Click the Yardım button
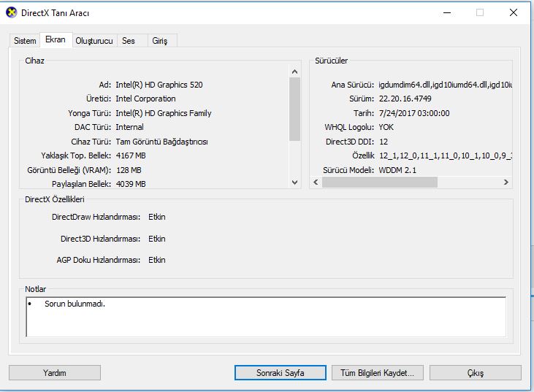The height and width of the screenshot is (392, 534). coord(55,373)
